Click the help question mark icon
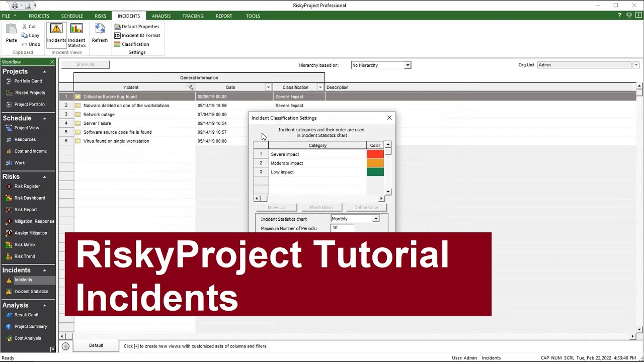Viewport: 644px width, 362px height. [619, 16]
